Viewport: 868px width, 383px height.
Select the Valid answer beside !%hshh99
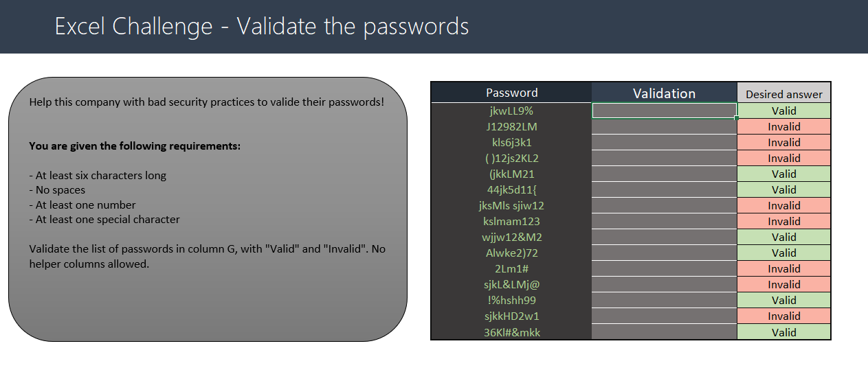[x=783, y=300]
